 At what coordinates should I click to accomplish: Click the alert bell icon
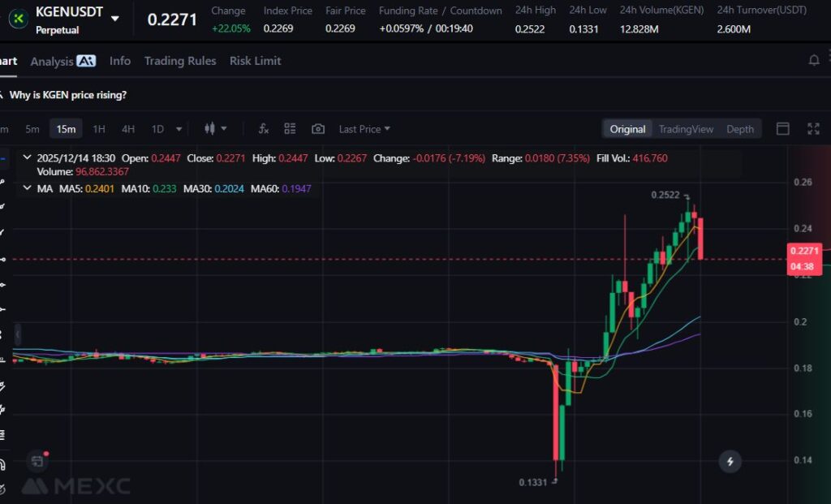coord(814,61)
